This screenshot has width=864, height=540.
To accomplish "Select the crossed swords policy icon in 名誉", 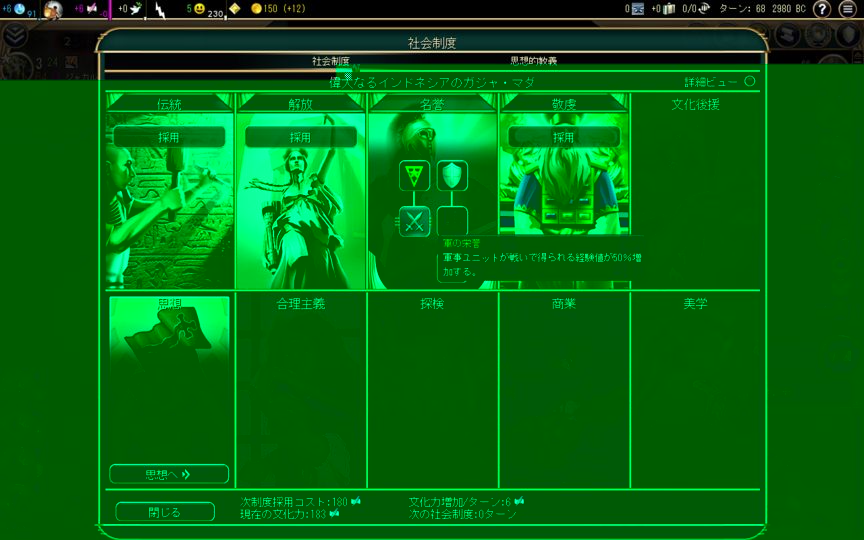I will point(414,222).
